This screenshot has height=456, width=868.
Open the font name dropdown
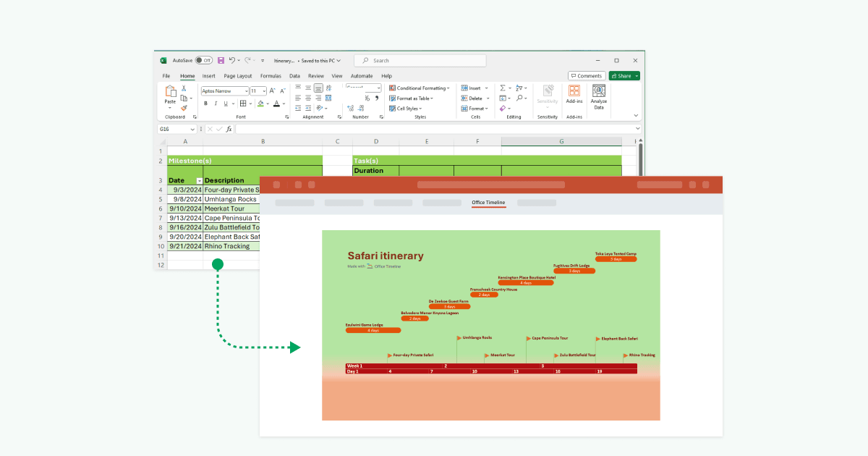click(x=245, y=91)
